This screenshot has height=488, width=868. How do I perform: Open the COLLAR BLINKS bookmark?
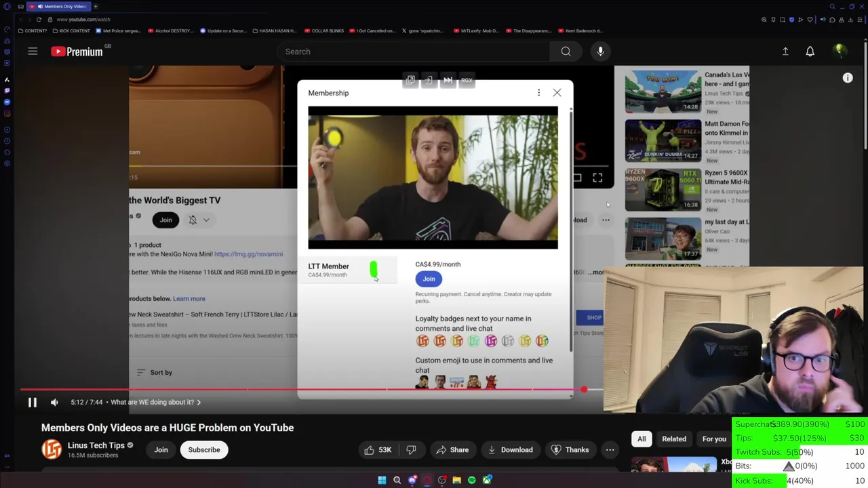[324, 30]
